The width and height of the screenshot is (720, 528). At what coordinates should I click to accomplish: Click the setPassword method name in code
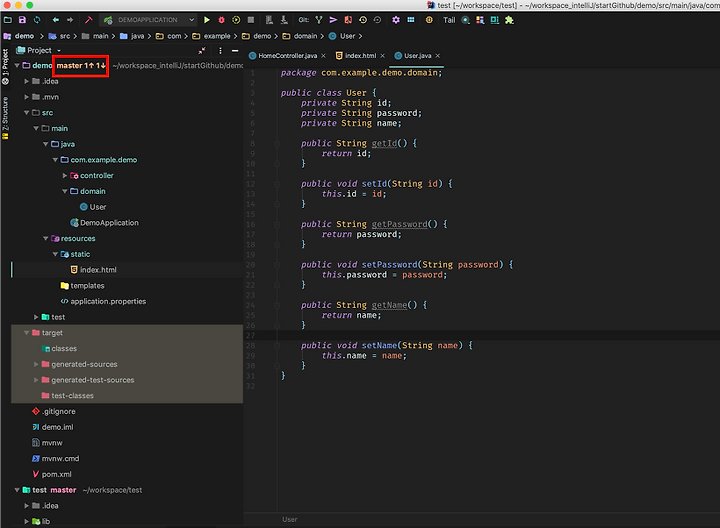click(389, 264)
